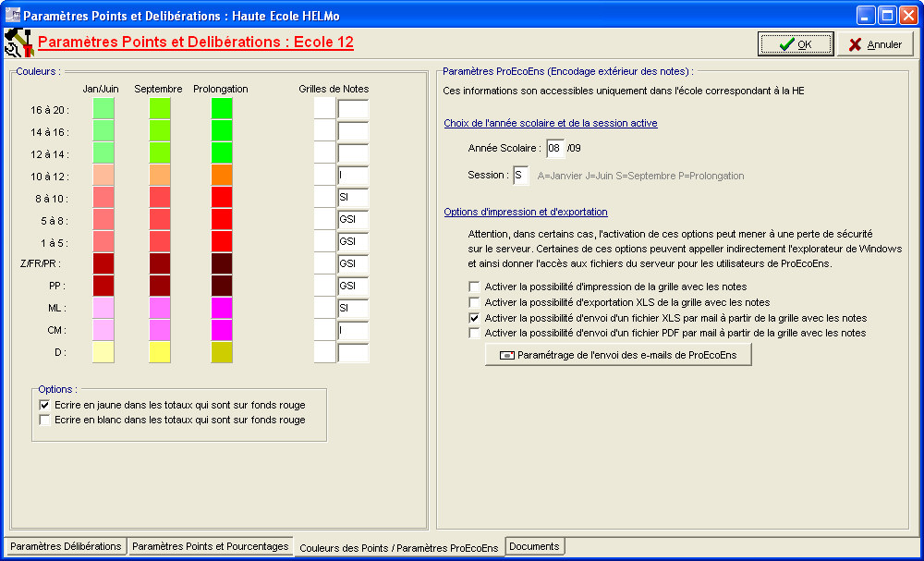
Task: Click the empty Grilles de Notes text field for 16 à 20
Action: [353, 109]
